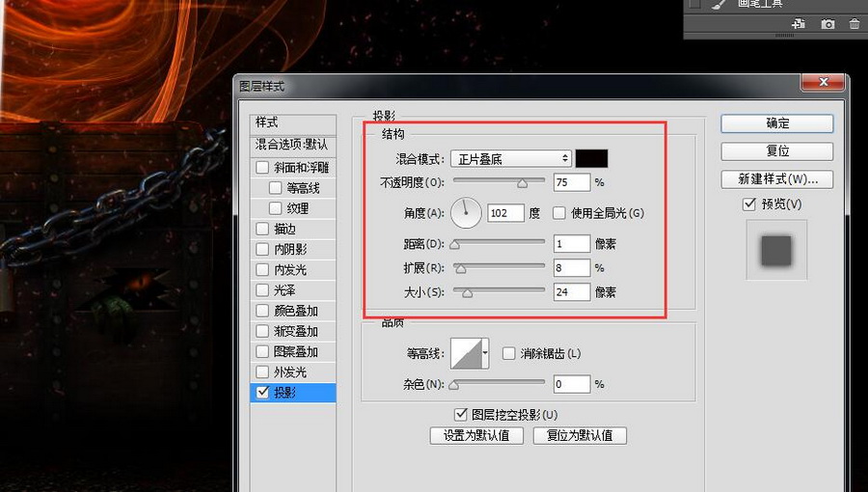Select 样式 at top of styles list
The height and width of the screenshot is (492, 868).
click(293, 123)
